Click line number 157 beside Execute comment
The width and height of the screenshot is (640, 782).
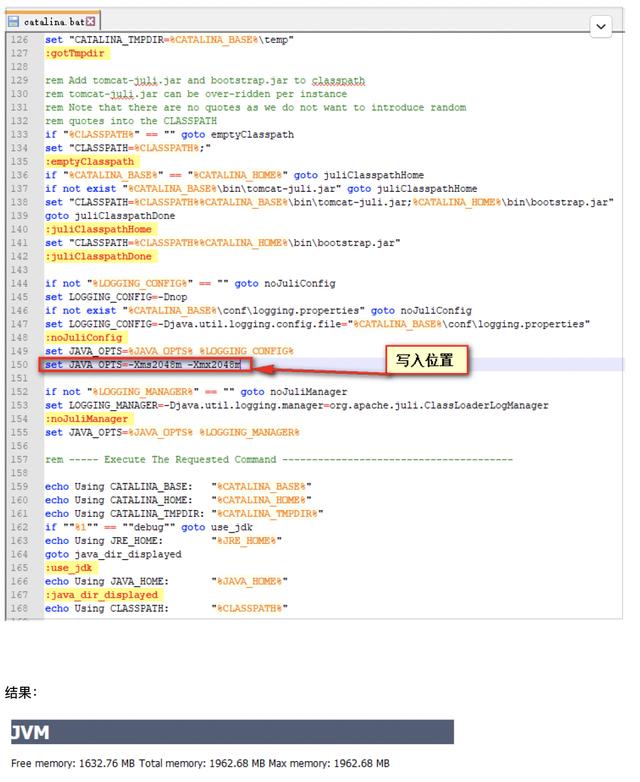pos(18,459)
